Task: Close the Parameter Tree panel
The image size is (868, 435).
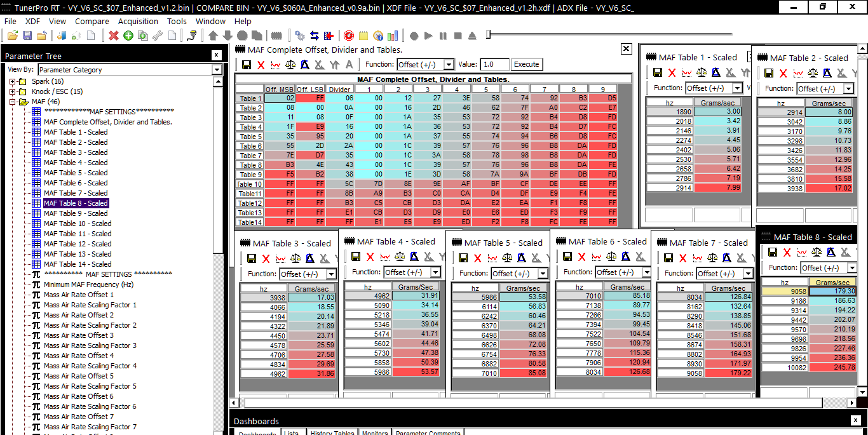Action: pos(217,55)
